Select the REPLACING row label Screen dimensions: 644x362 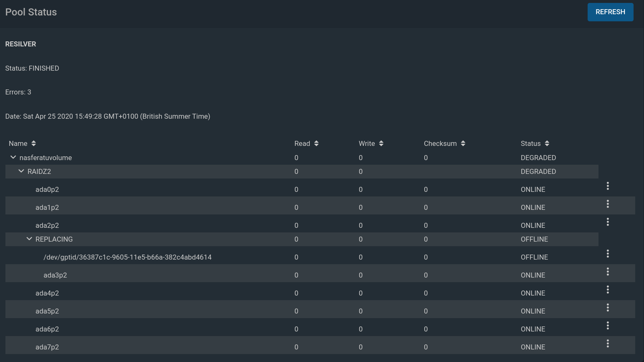[x=54, y=239]
